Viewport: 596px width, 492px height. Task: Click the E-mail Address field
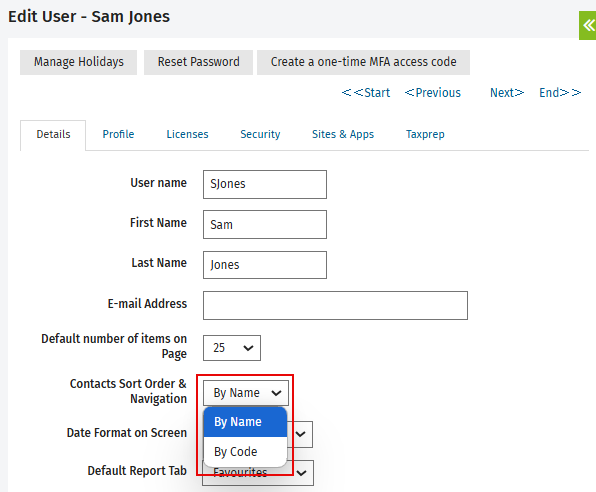tap(335, 305)
